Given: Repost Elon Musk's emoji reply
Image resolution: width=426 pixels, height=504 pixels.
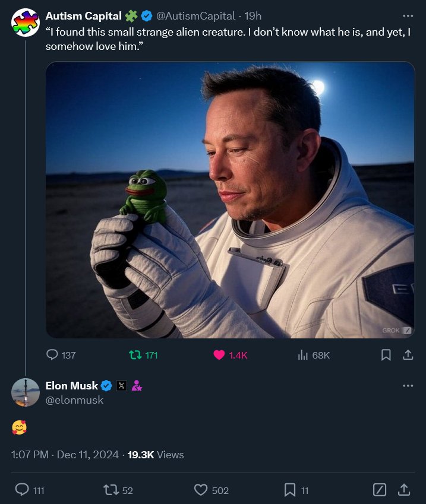Looking at the screenshot, I should tap(118, 490).
